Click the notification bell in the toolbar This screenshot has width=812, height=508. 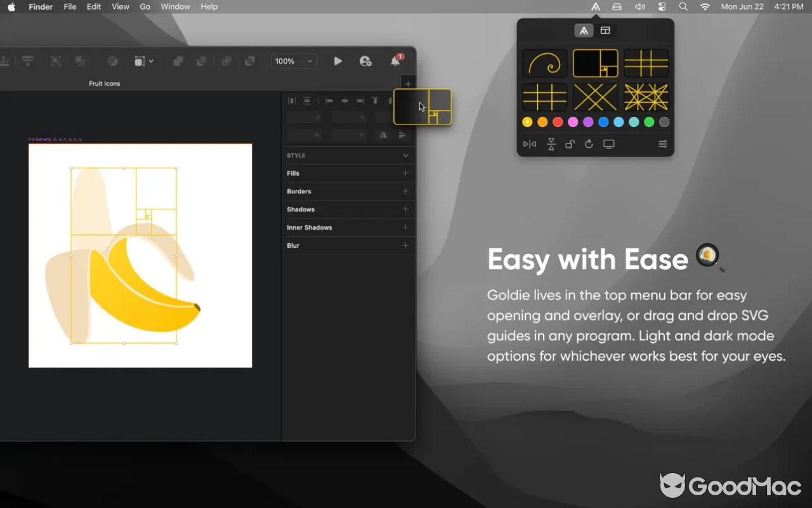395,61
